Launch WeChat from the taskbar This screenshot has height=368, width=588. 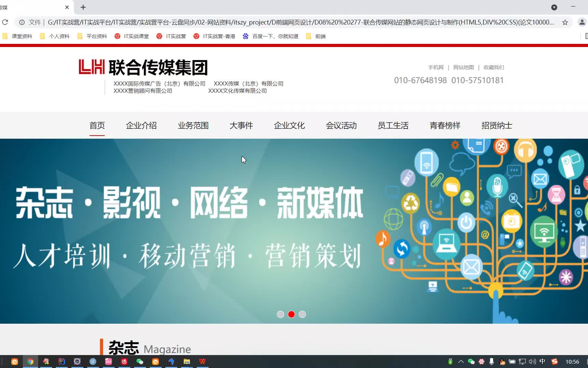[x=140, y=362]
